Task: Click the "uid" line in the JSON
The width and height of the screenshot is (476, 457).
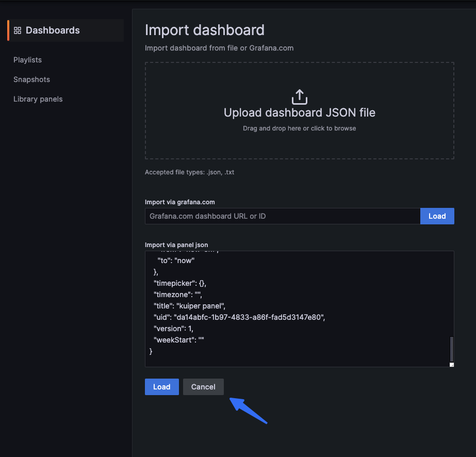Action: click(239, 317)
